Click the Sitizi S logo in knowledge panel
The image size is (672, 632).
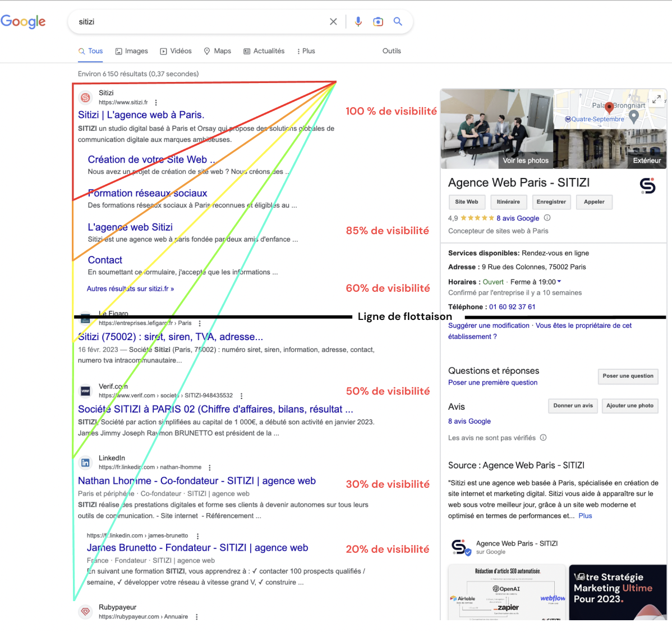647,186
